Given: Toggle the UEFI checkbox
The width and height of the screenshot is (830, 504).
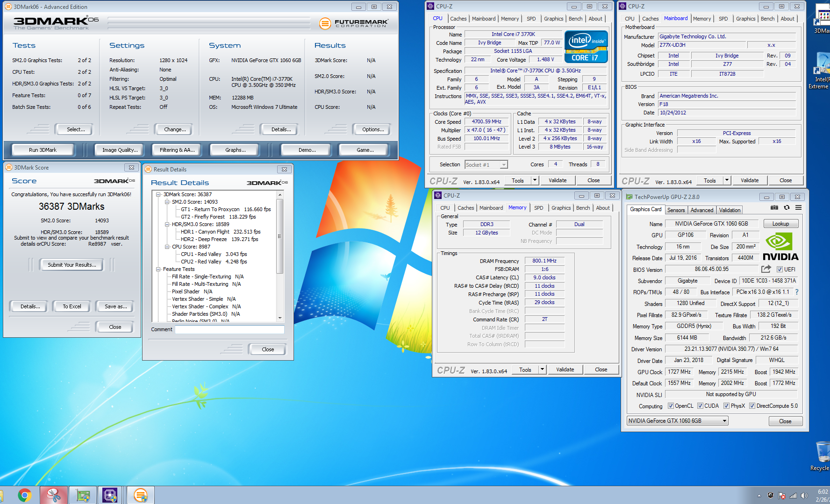Looking at the screenshot, I should tap(780, 270).
